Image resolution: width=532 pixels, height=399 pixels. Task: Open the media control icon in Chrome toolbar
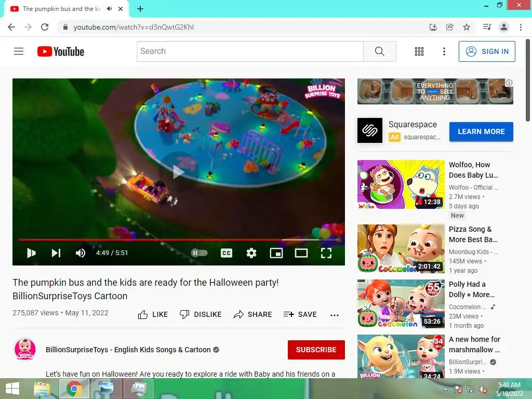487,27
